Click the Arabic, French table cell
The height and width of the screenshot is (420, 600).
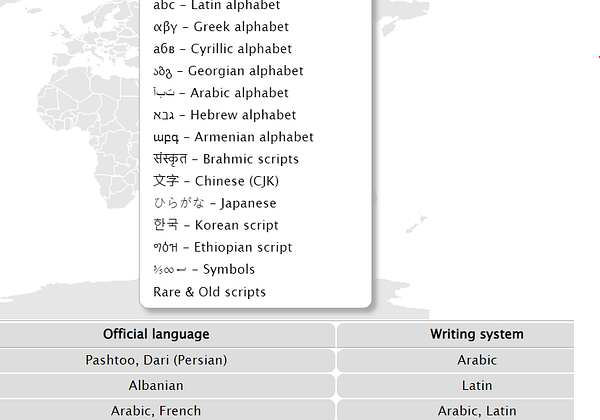156,410
